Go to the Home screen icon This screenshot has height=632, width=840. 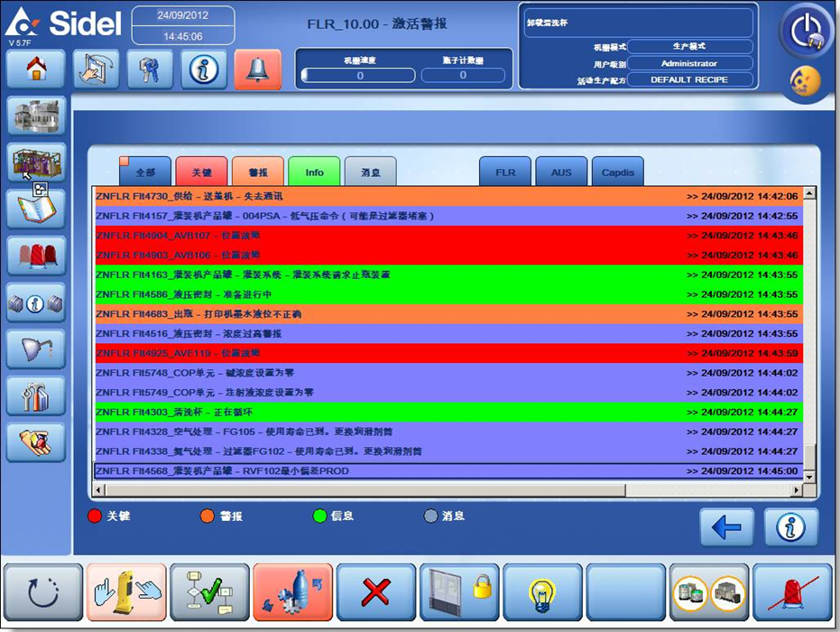coord(36,70)
